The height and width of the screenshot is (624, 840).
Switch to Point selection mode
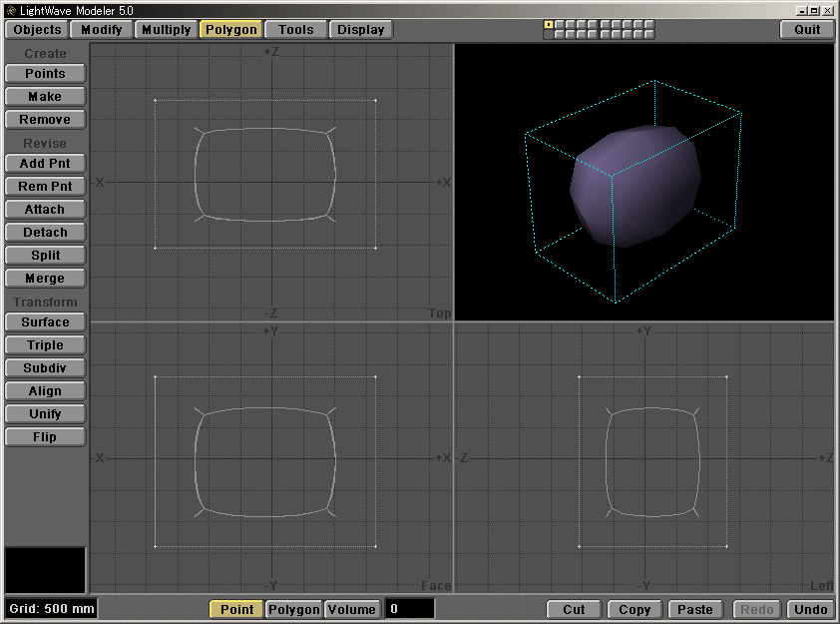(x=235, y=609)
